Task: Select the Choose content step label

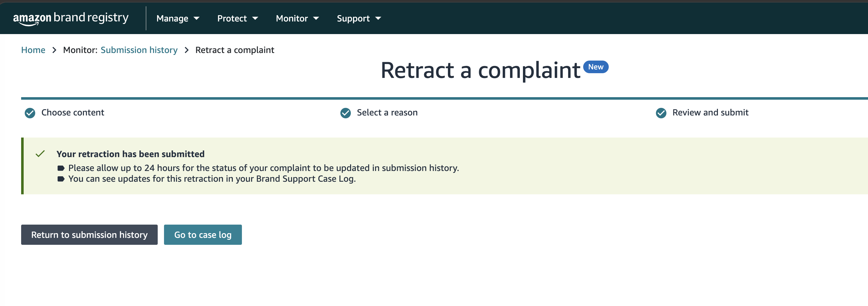Action: click(73, 113)
